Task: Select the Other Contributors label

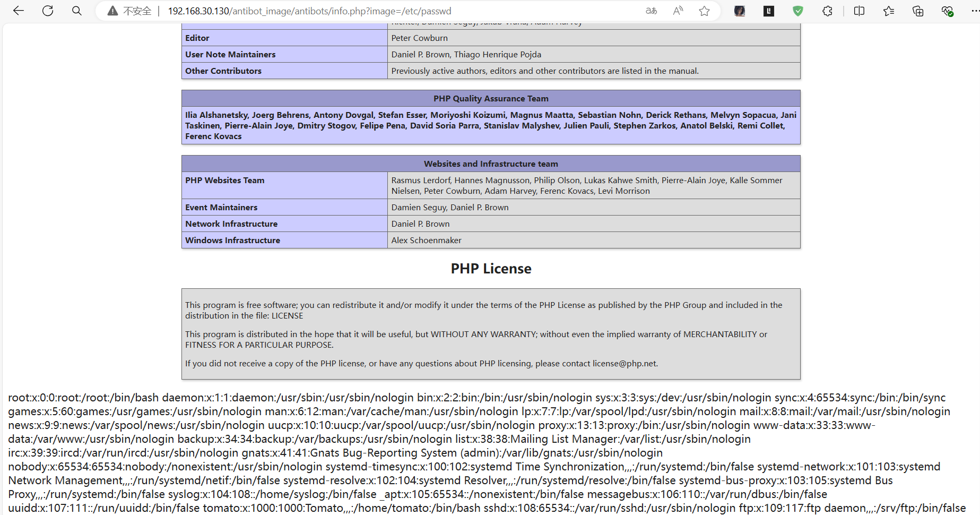Action: click(x=223, y=71)
